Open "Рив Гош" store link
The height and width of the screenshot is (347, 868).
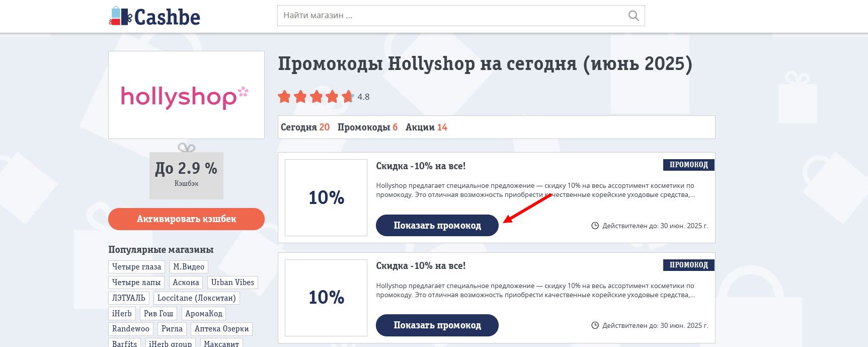[x=159, y=314]
